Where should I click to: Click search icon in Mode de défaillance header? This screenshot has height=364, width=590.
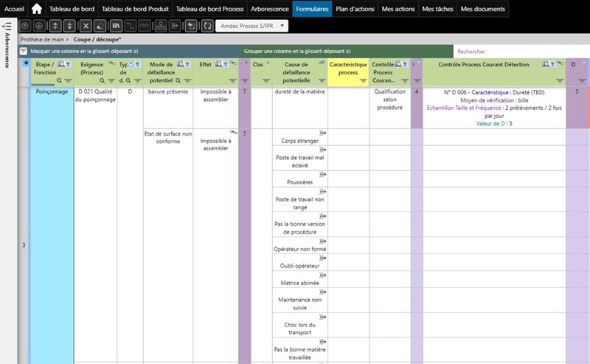(178, 80)
